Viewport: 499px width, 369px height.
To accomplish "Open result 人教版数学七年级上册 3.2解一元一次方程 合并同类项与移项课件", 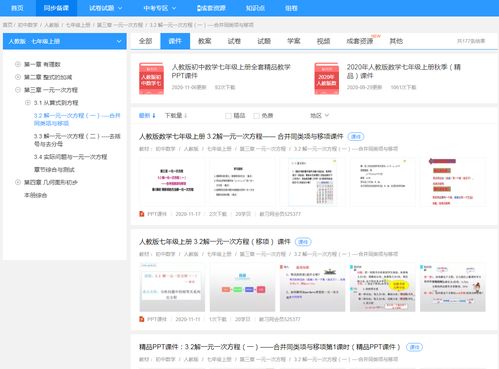I will [241, 136].
